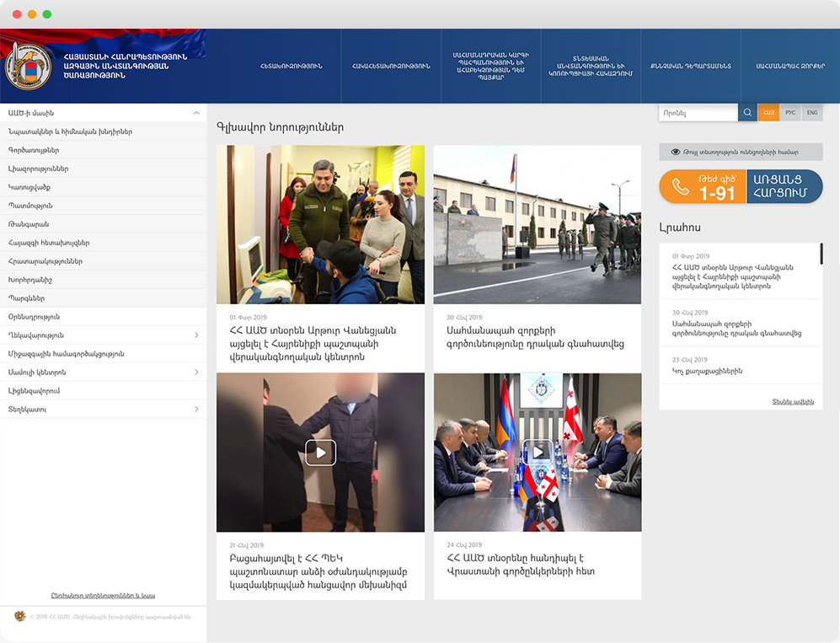Toggle visually impaired mode with eye icon

coord(675,153)
